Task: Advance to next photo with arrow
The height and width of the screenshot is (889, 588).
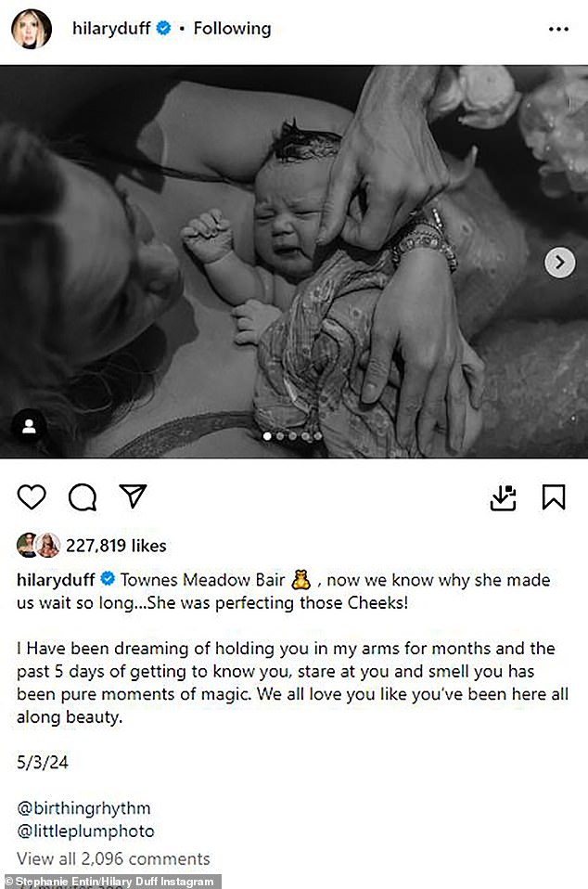Action: [559, 264]
